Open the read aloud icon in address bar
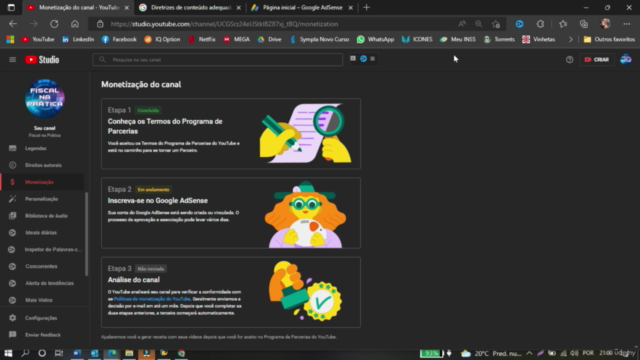The image size is (640, 360). click(x=462, y=24)
